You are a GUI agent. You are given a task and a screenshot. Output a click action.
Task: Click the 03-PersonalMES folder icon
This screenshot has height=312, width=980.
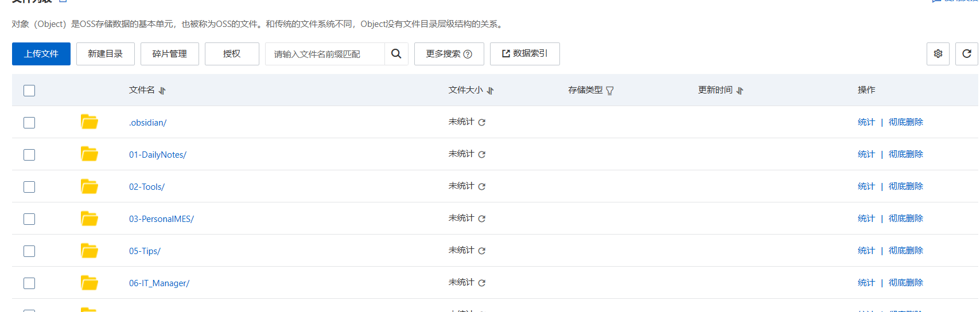pyautogui.click(x=89, y=219)
